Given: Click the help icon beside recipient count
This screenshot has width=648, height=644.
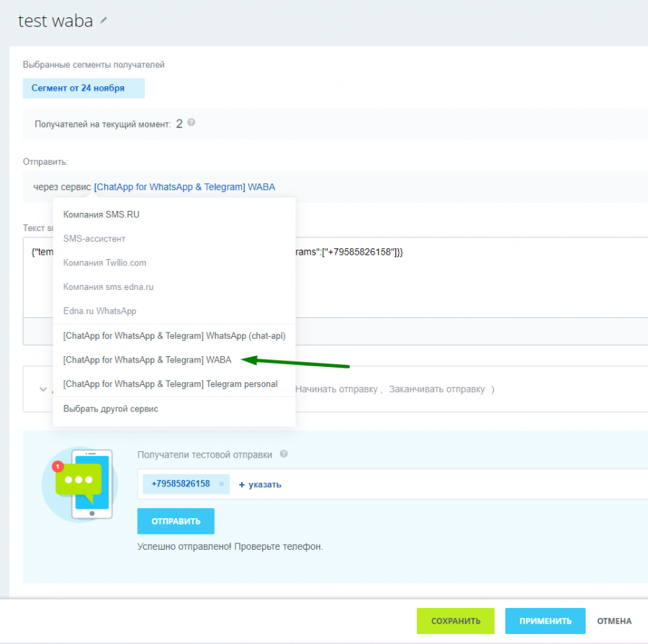Looking at the screenshot, I should coord(192,123).
